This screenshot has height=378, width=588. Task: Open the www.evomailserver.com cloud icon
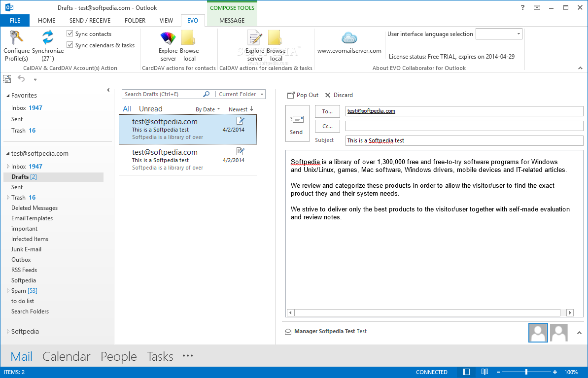point(349,38)
